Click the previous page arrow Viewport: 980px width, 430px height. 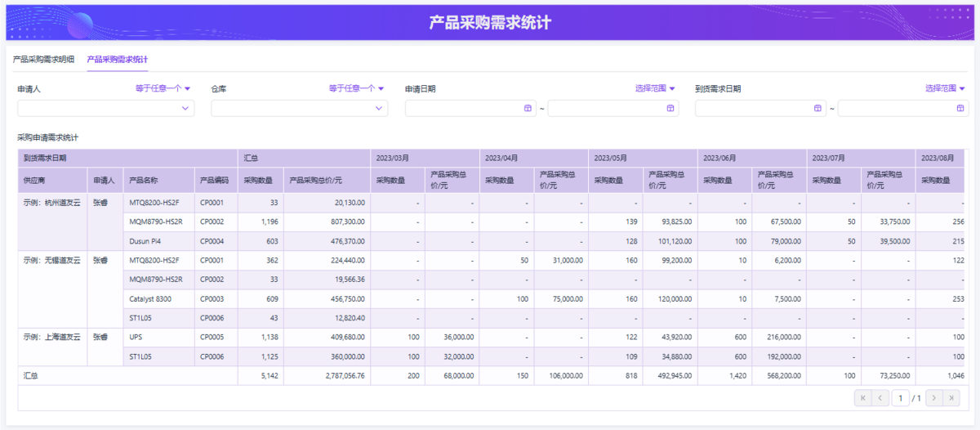880,398
